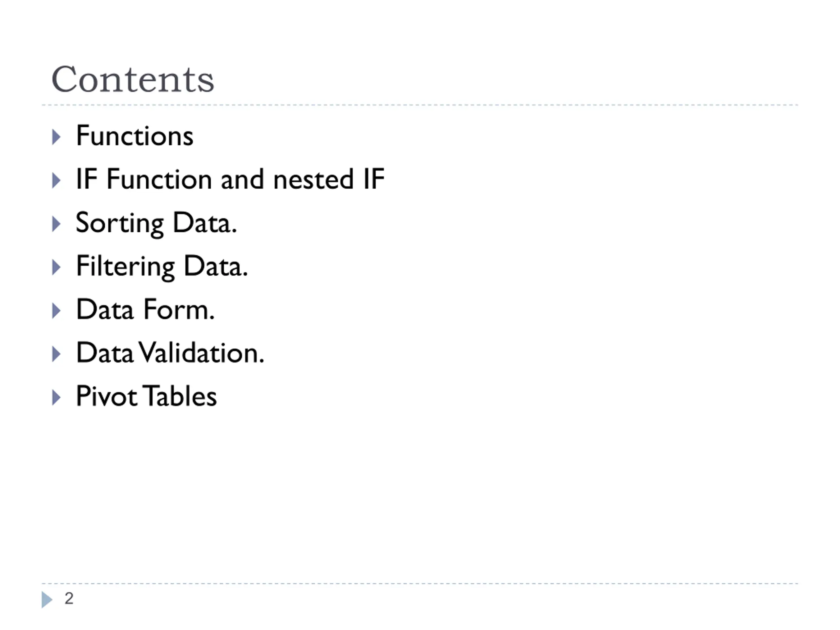The width and height of the screenshot is (840, 630).
Task: Select the Sorting Data. text
Action: coord(157,224)
